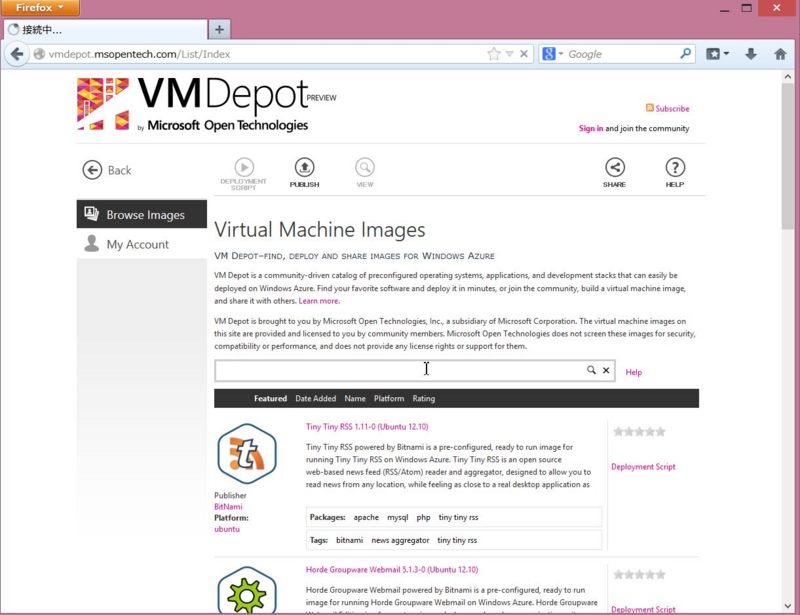800x615 pixels.
Task: Go to Firefox home page icon
Action: point(780,54)
